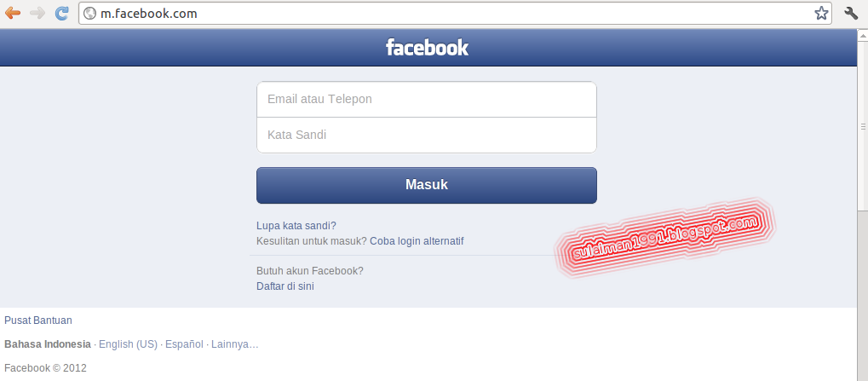Viewport: 868px width, 381px height.
Task: Open the Pusat Bantuan link
Action: [x=38, y=320]
